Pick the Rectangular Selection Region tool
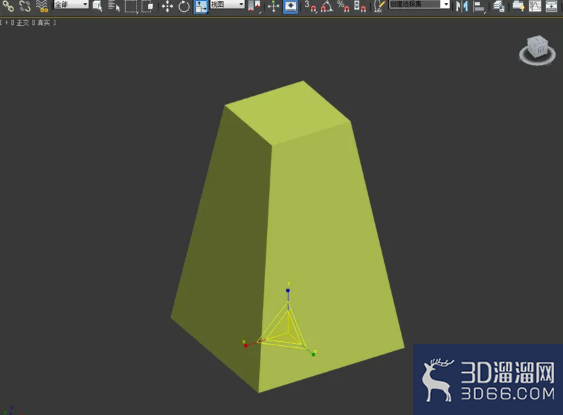The image size is (563, 415). tap(131, 6)
